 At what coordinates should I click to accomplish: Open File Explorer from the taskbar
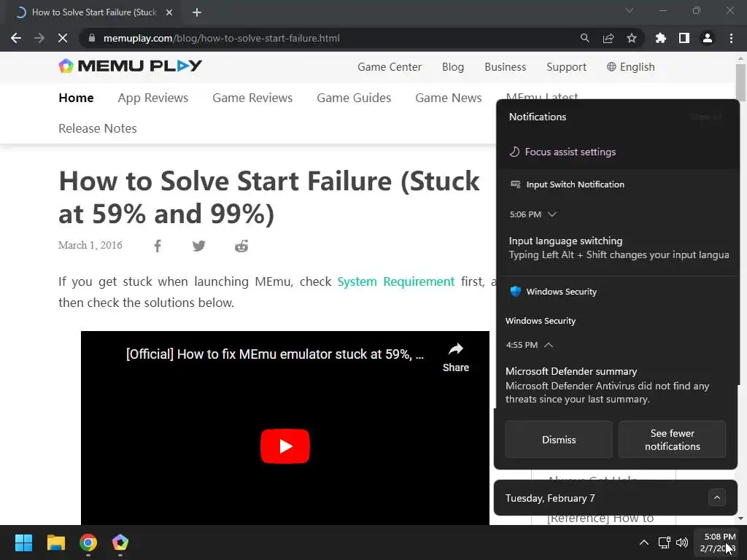click(55, 542)
